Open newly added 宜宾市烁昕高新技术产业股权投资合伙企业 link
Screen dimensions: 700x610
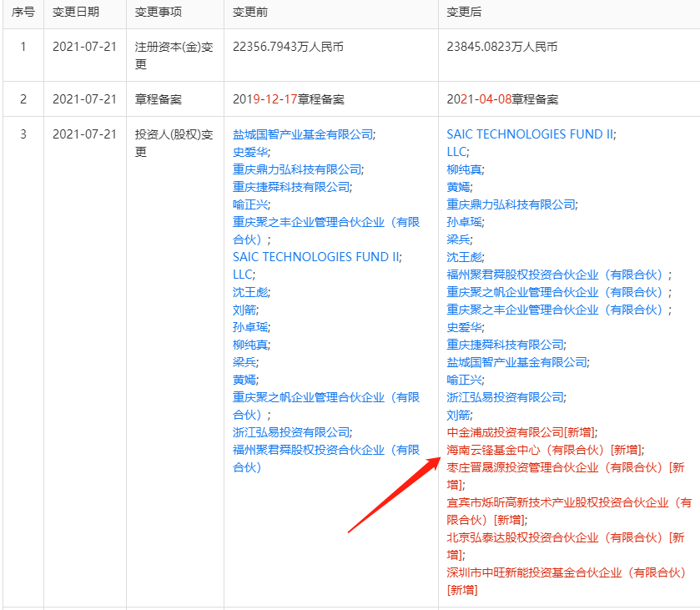[569, 511]
